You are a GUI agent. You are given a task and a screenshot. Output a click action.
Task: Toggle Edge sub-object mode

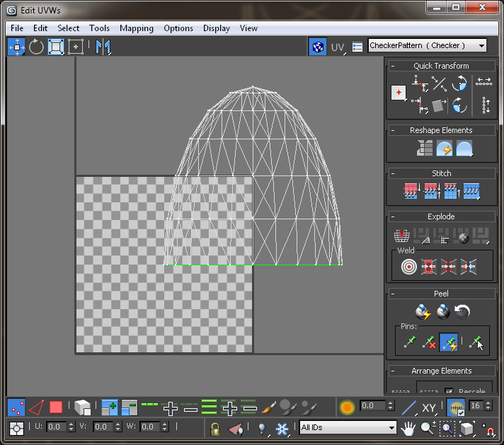tap(36, 408)
